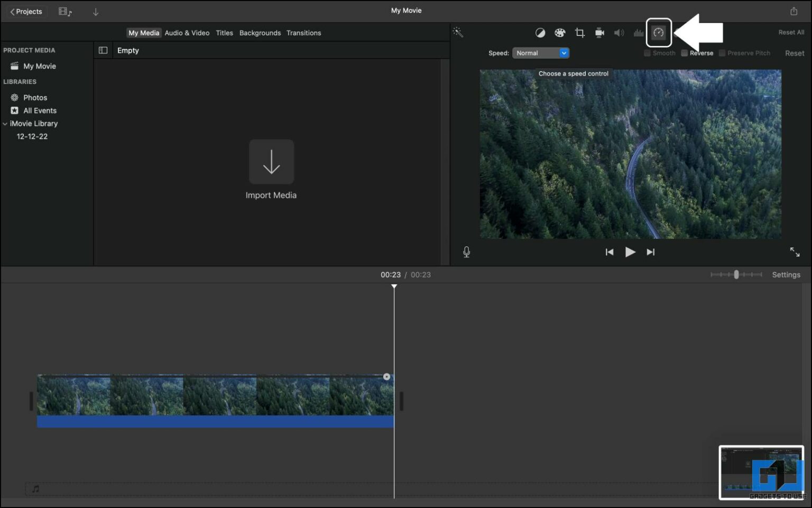Open the Volume adjustment speaker icon
Screen dimensions: 812x508
[619, 32]
